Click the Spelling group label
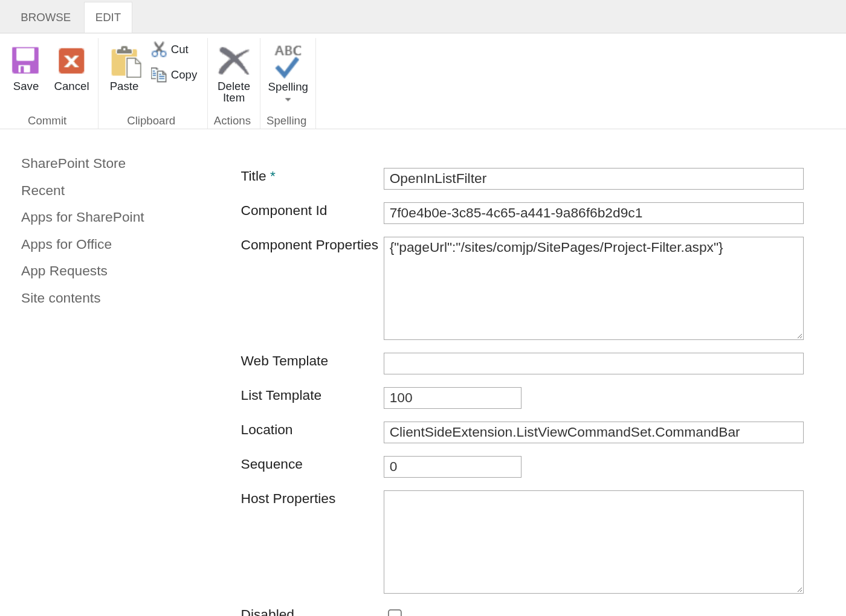Screen dimensions: 846x616 coord(286,121)
